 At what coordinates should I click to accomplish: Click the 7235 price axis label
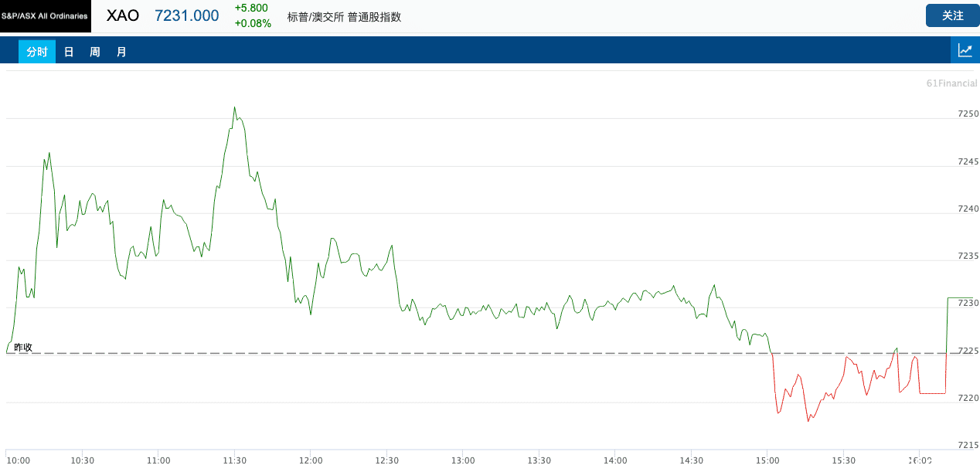pyautogui.click(x=968, y=256)
